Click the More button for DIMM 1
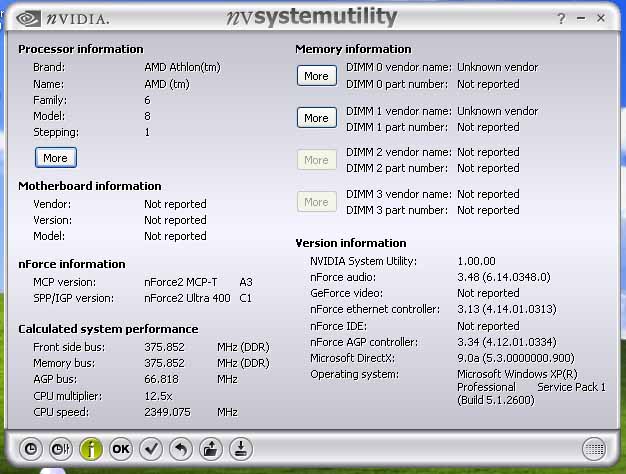The image size is (626, 474). (317, 118)
